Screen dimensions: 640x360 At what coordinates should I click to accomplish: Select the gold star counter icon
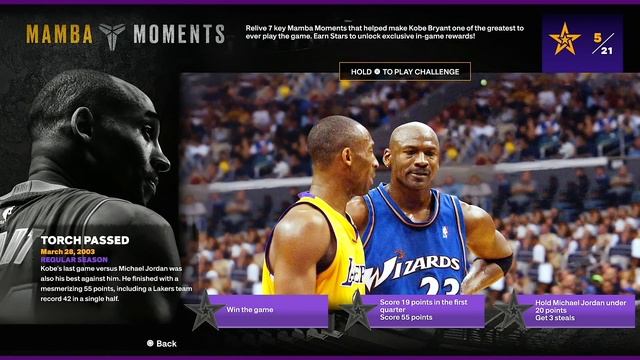564,39
